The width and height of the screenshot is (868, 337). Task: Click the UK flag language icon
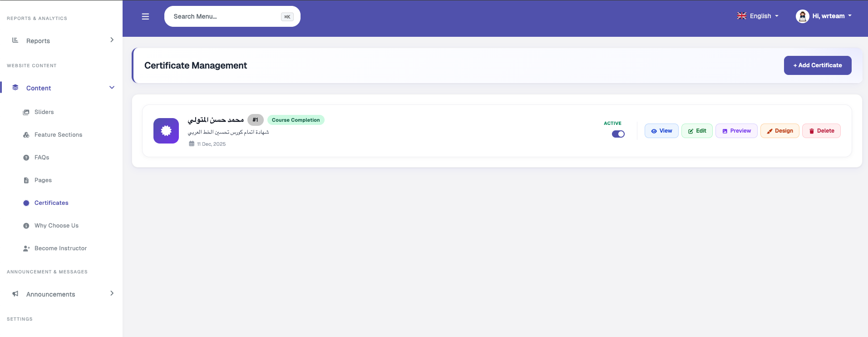coord(742,16)
